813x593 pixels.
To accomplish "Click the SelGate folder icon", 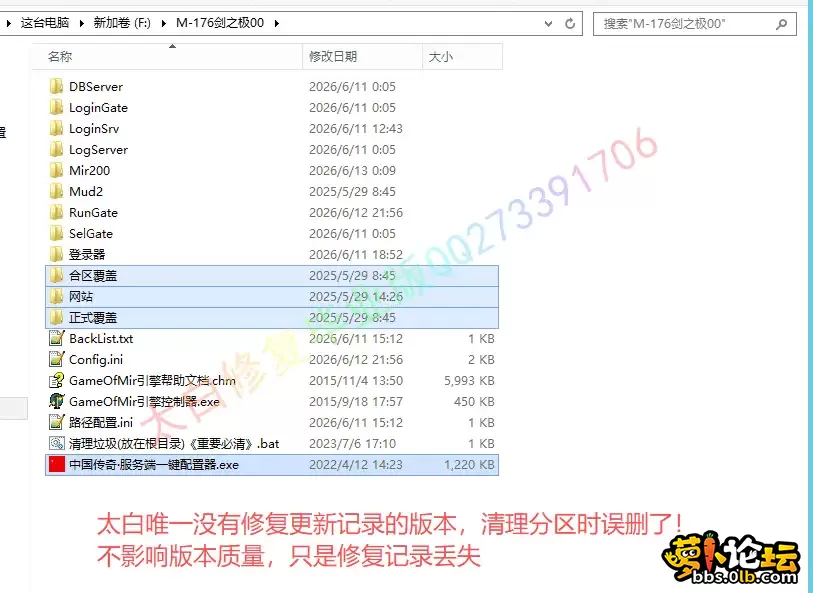I will (x=57, y=233).
